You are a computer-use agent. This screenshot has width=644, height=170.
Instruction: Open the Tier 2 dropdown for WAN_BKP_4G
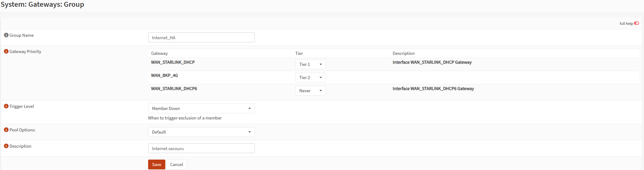310,77
